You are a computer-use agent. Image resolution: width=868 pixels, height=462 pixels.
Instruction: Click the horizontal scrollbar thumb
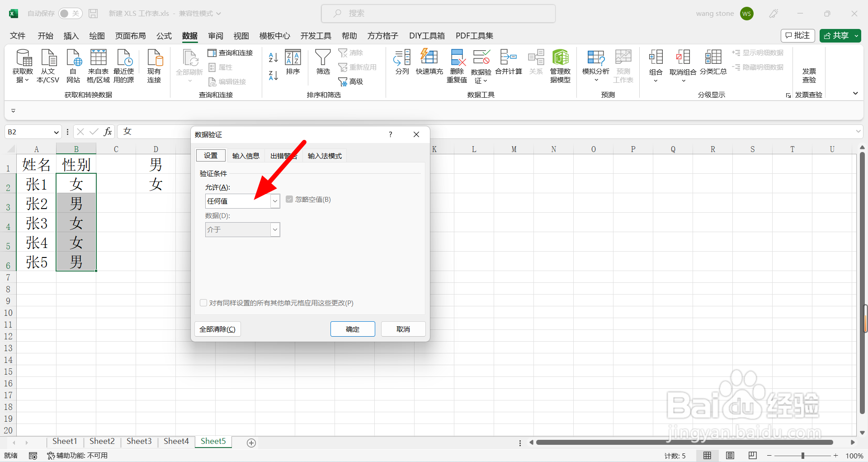pos(684,442)
